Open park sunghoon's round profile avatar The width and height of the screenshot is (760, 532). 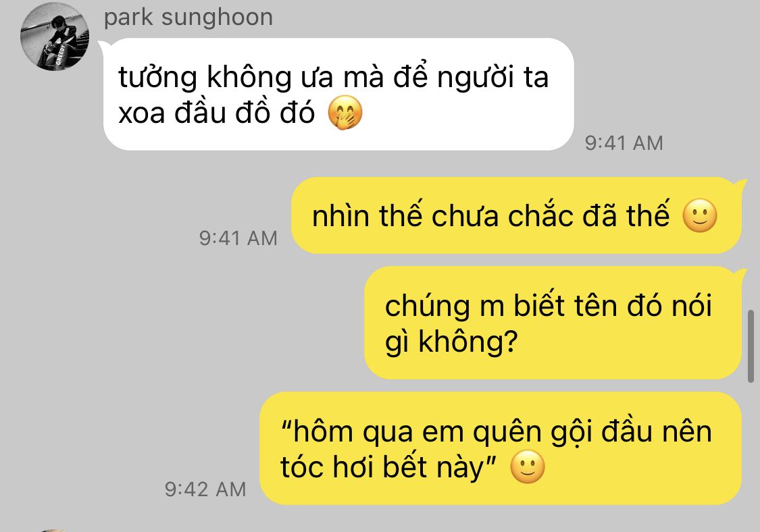(54, 36)
